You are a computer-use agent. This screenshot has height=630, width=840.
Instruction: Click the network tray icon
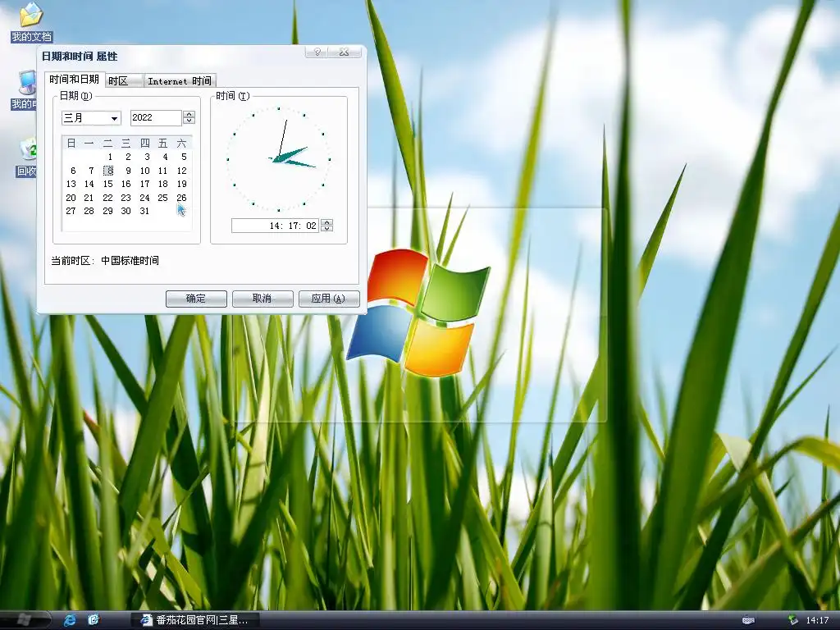point(793,620)
